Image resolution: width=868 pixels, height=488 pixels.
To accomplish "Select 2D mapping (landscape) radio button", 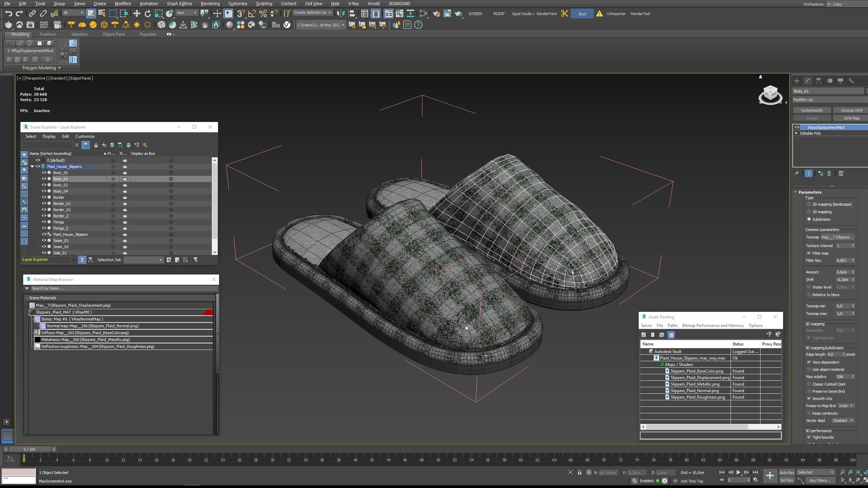I will (809, 204).
